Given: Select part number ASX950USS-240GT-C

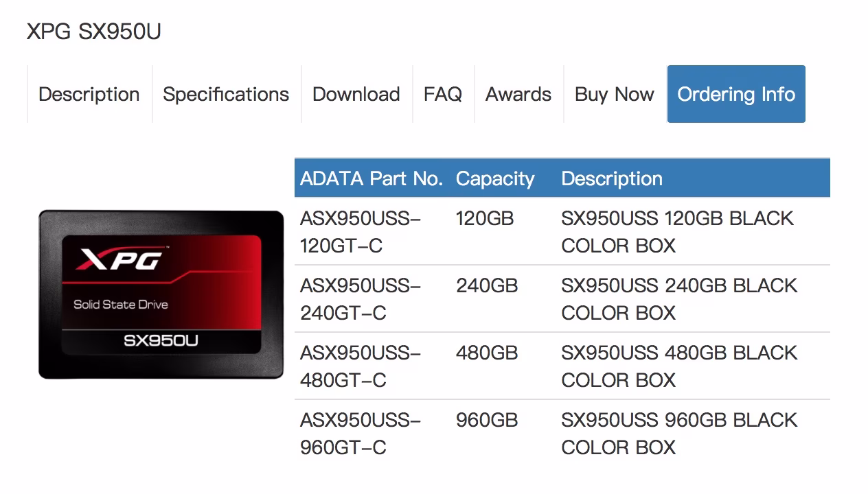Looking at the screenshot, I should pyautogui.click(x=361, y=299).
